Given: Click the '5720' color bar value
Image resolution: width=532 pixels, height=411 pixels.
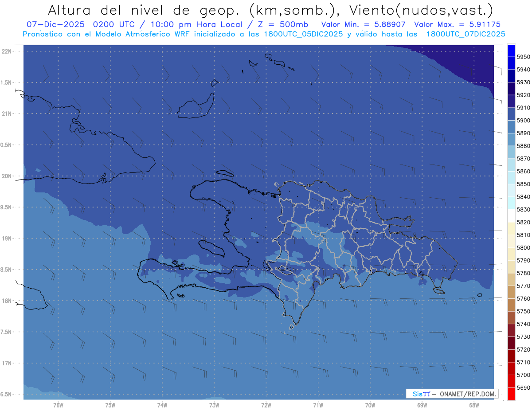Looking at the screenshot, I should tap(524, 349).
